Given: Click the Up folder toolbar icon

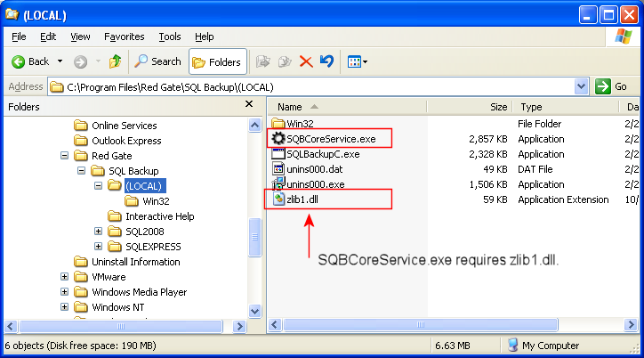Looking at the screenshot, I should pos(115,61).
